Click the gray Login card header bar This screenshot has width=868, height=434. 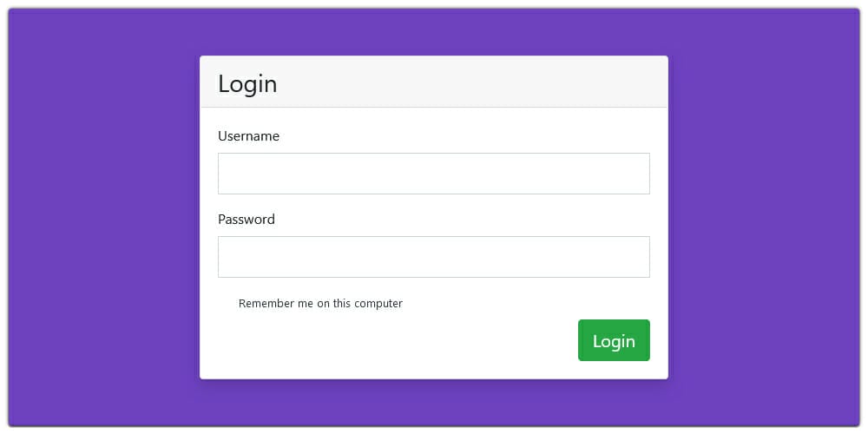tap(433, 82)
